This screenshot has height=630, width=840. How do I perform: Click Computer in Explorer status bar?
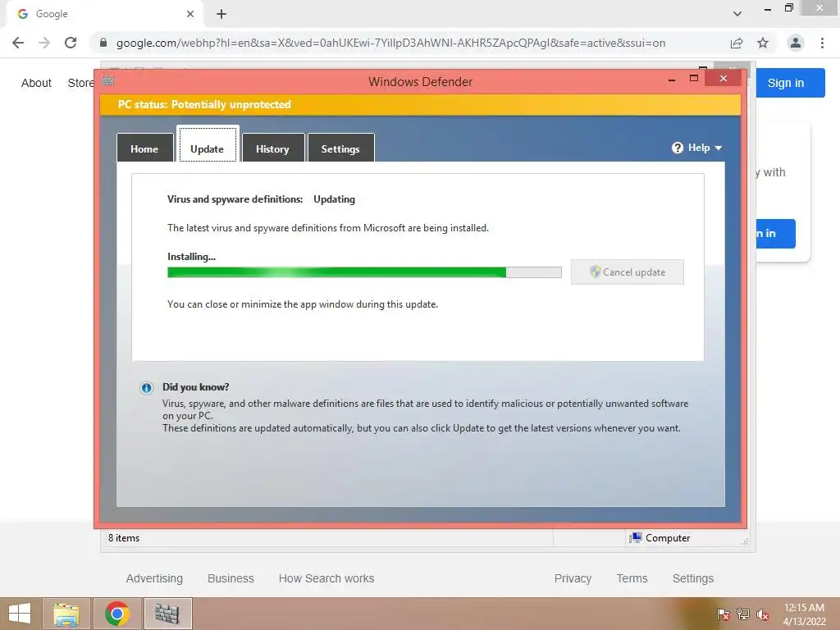click(x=660, y=538)
